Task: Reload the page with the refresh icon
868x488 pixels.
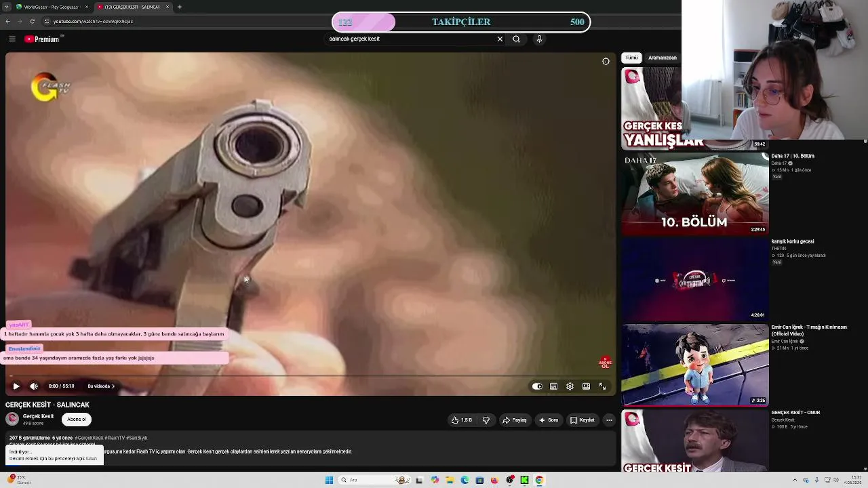Action: coord(32,21)
